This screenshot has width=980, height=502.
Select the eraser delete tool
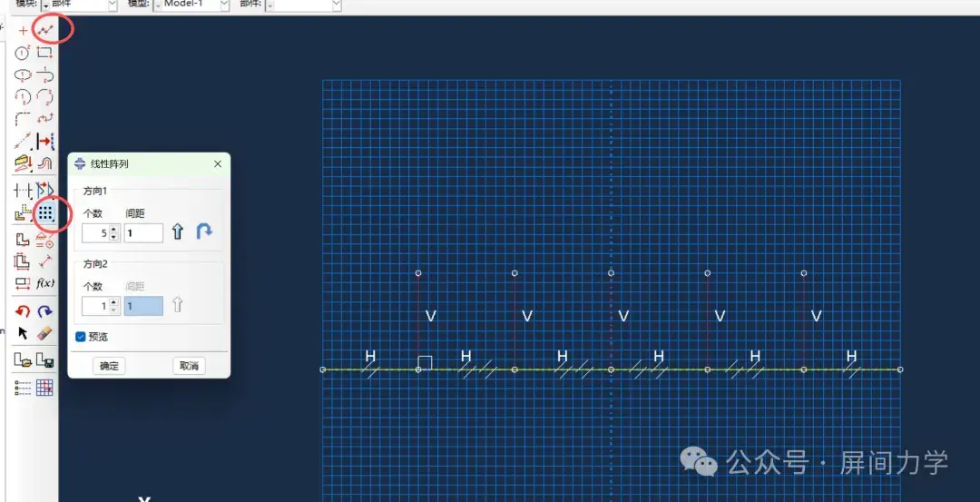pyautogui.click(x=44, y=332)
